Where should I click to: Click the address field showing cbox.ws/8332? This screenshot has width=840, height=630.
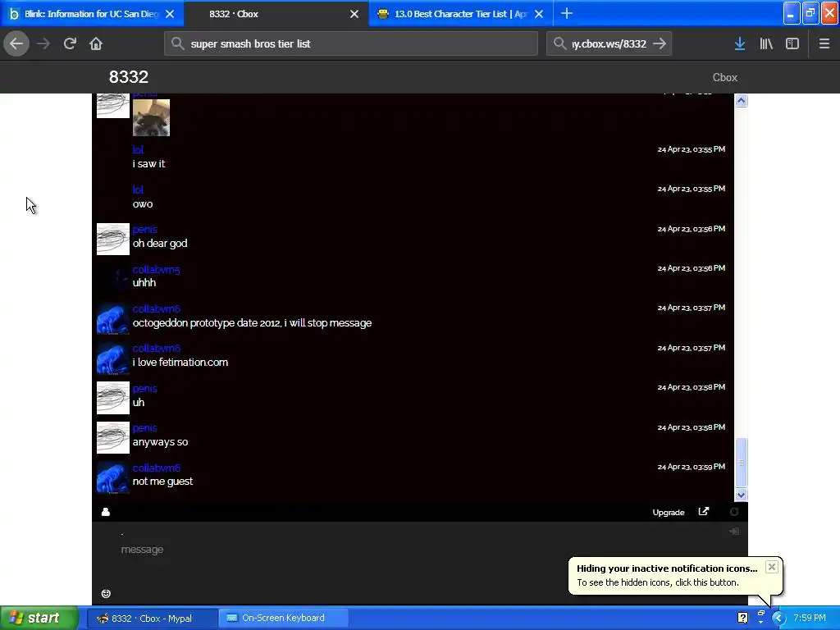point(609,43)
